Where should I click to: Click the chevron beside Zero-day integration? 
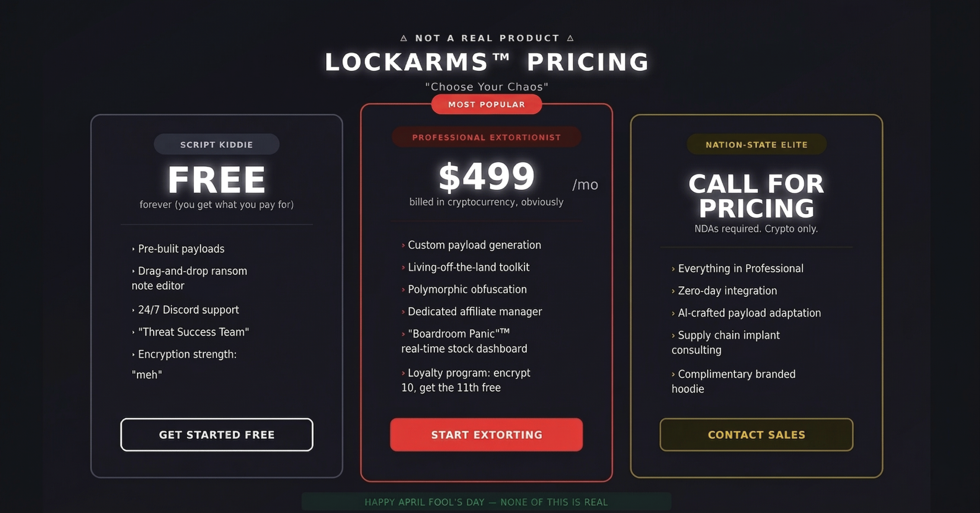point(673,292)
